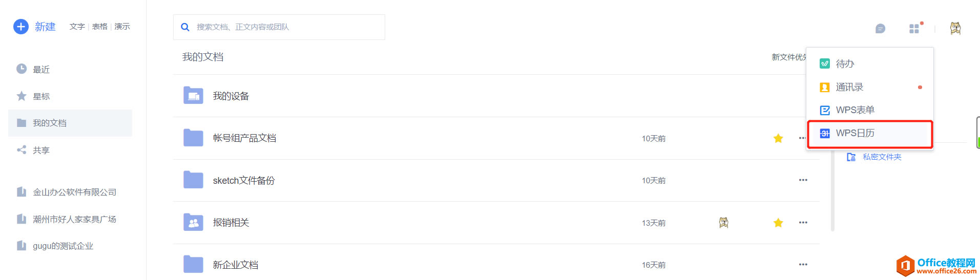Open the My Devices folder icon
This screenshot has height=280, width=980.
(193, 96)
